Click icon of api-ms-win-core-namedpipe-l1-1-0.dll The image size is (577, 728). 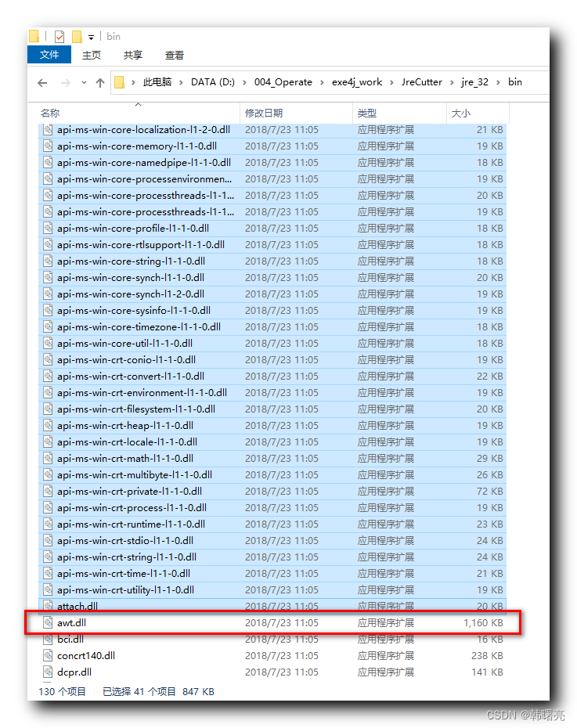48,163
